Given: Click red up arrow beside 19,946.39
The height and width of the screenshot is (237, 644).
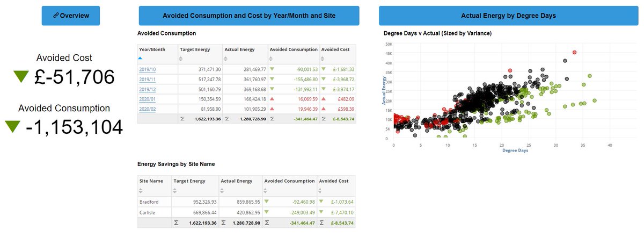Looking at the screenshot, I should point(272,108).
